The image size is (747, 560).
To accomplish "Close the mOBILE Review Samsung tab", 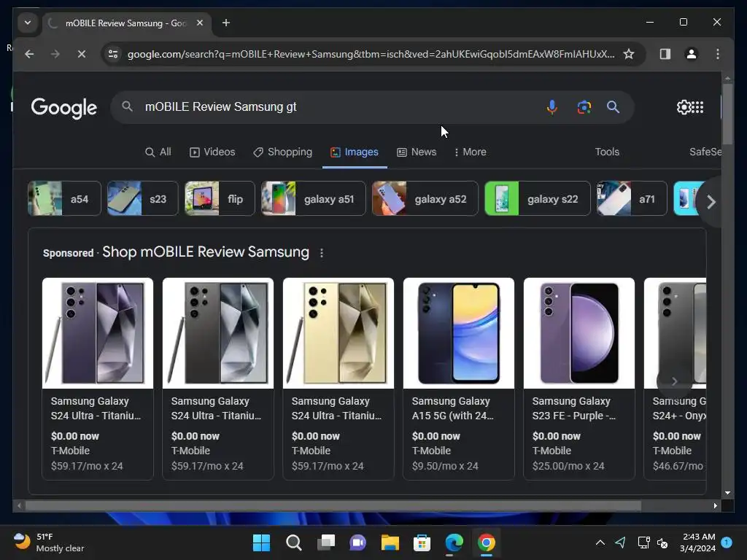I will pos(200,23).
